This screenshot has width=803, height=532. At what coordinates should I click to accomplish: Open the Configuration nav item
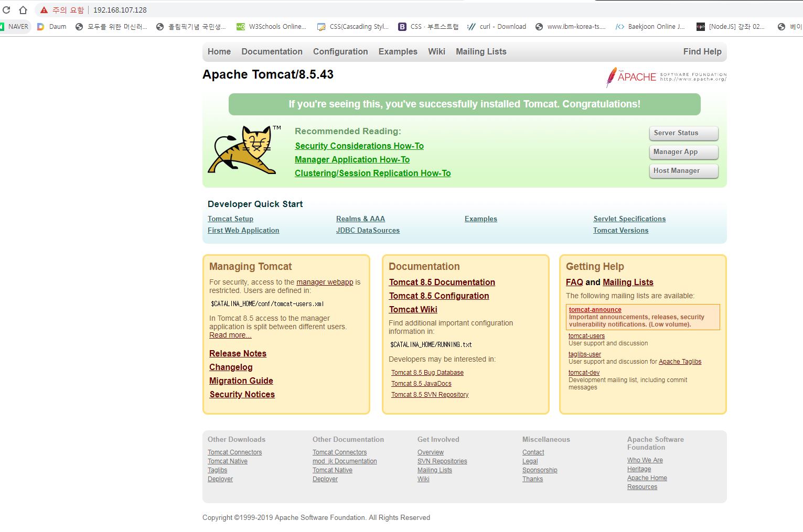pyautogui.click(x=340, y=51)
